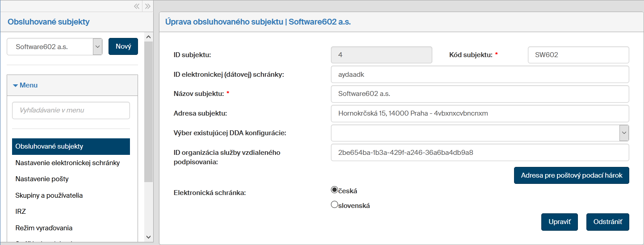This screenshot has height=245, width=644.
Task: Open Skupiny a používatelia menu item
Action: (x=49, y=195)
